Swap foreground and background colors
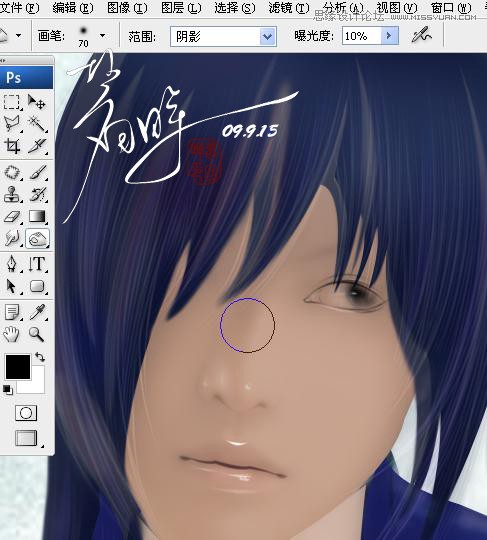 tap(40, 357)
